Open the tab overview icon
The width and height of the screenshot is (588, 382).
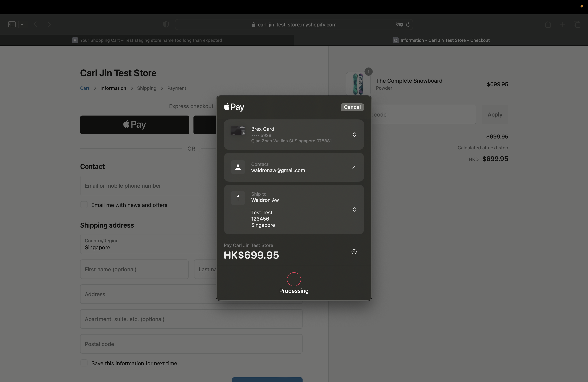coord(577,24)
